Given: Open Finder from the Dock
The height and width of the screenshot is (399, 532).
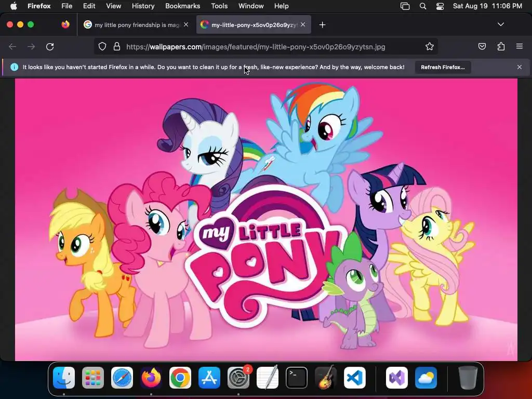Looking at the screenshot, I should coord(64,378).
